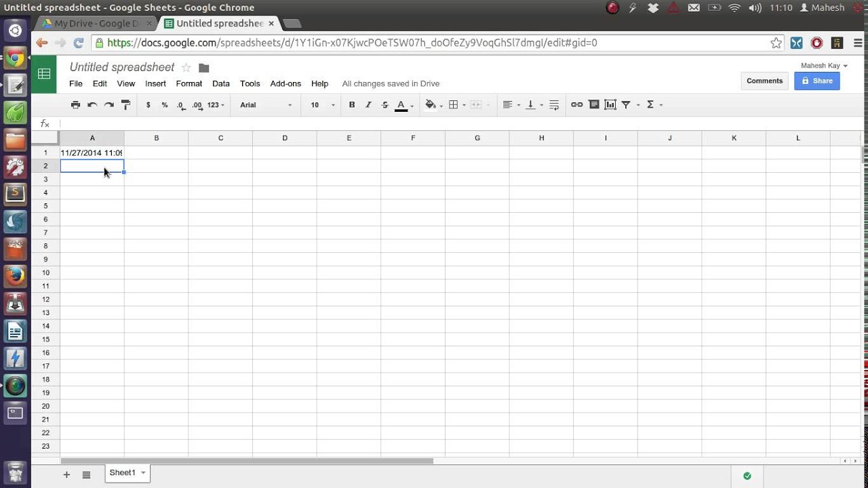Screen dimensions: 868x488
Task: Open vertical align dropdown
Action: coord(534,105)
